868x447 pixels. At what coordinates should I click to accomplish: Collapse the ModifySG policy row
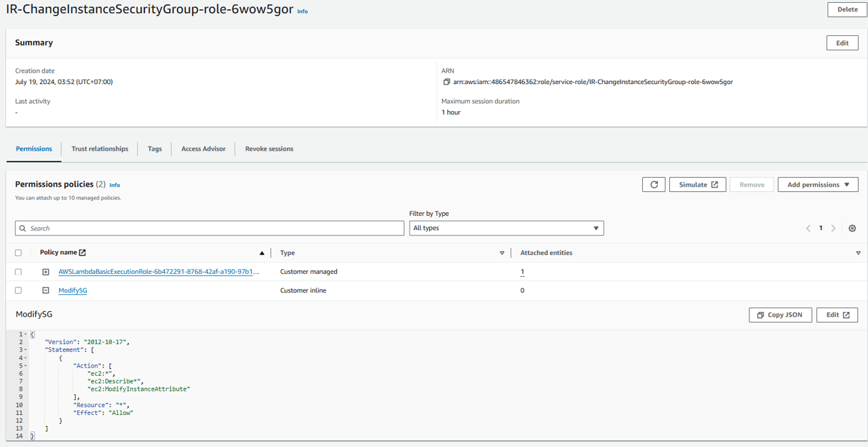(45, 290)
